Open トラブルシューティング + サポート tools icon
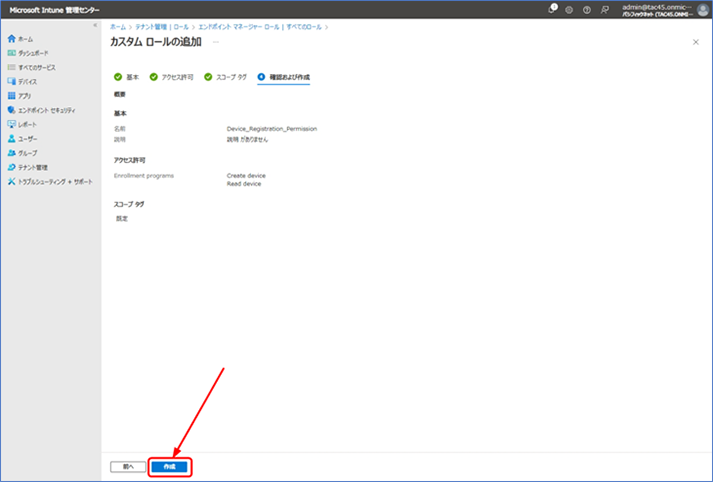This screenshot has width=713, height=482. 12,181
